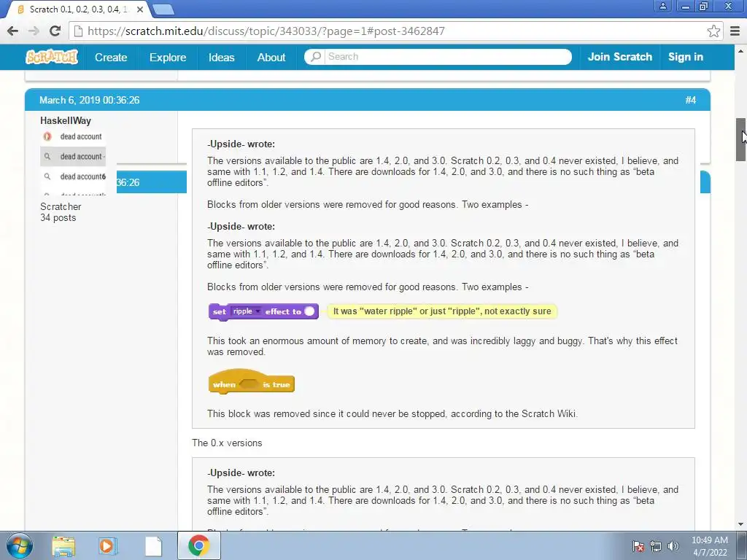Select the highlighted dead account suggestion
The height and width of the screenshot is (560, 747).
tap(73, 156)
